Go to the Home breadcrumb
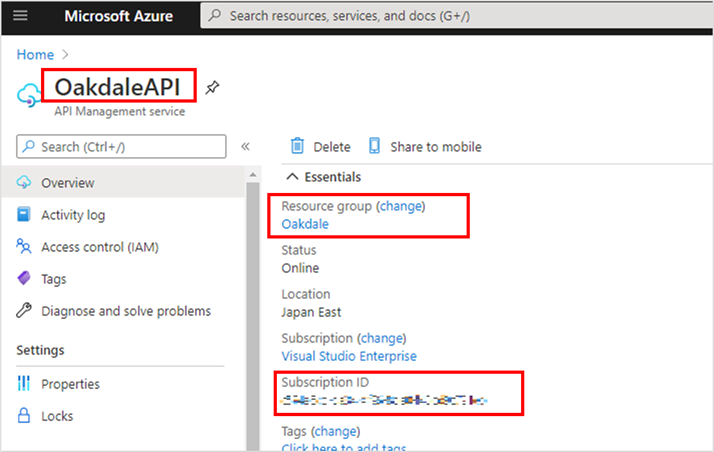This screenshot has width=714, height=452. (35, 55)
